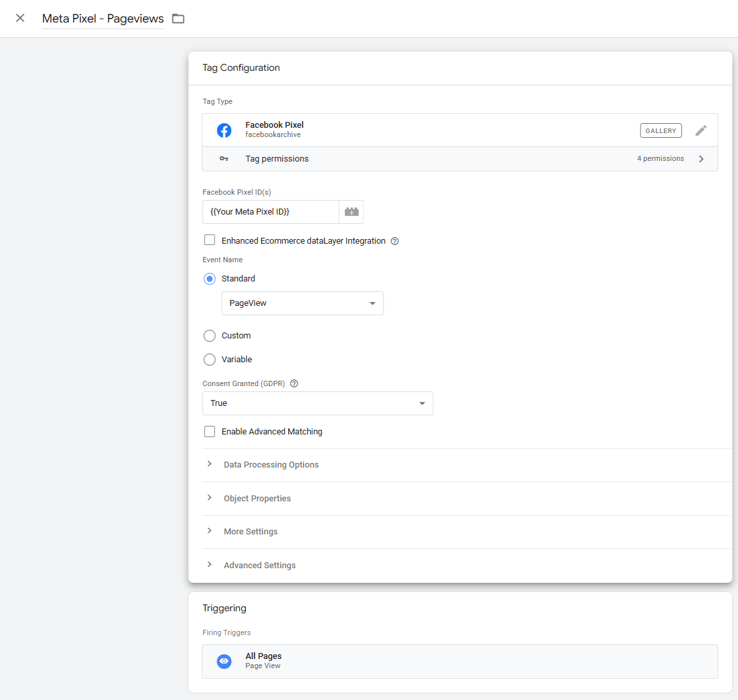The image size is (738, 700).
Task: Expand the Advanced Settings section
Action: [260, 566]
